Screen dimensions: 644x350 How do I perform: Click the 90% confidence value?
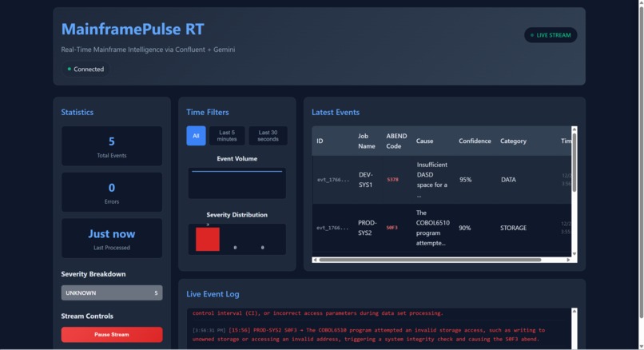pyautogui.click(x=465, y=228)
